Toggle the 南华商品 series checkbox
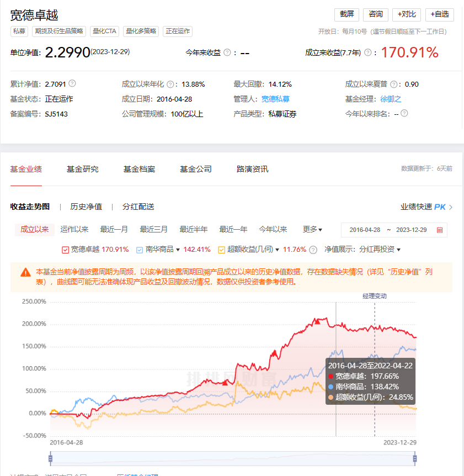 (x=140, y=250)
